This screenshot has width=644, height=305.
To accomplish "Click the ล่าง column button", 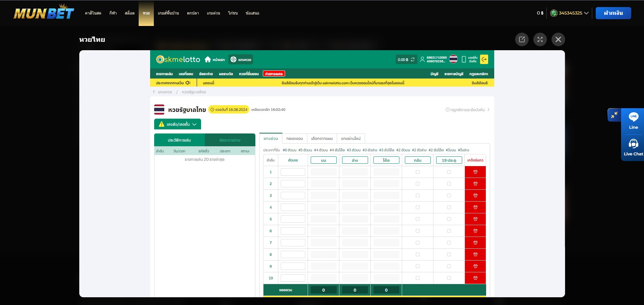I will (355, 160).
